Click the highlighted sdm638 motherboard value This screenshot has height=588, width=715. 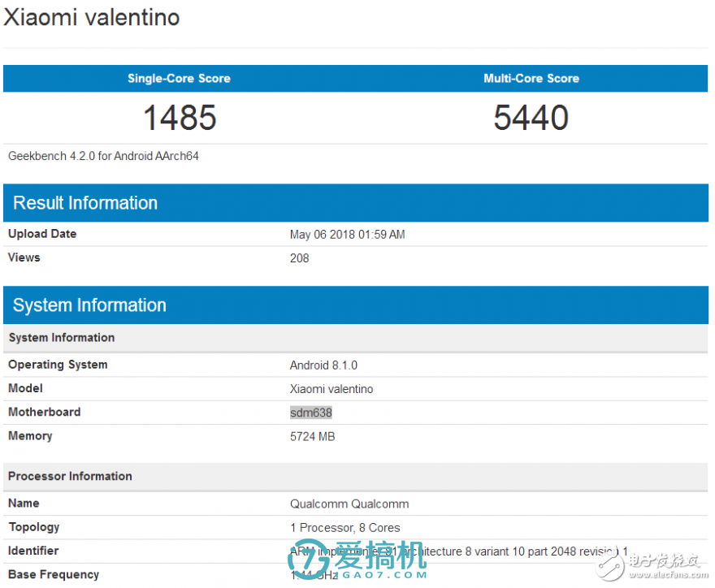click(x=311, y=413)
